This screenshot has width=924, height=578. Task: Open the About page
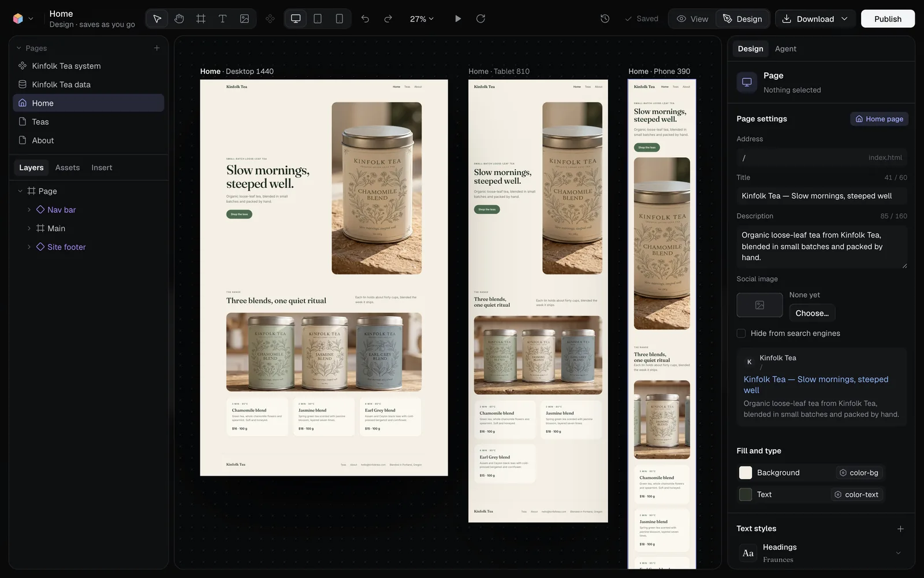(88, 140)
